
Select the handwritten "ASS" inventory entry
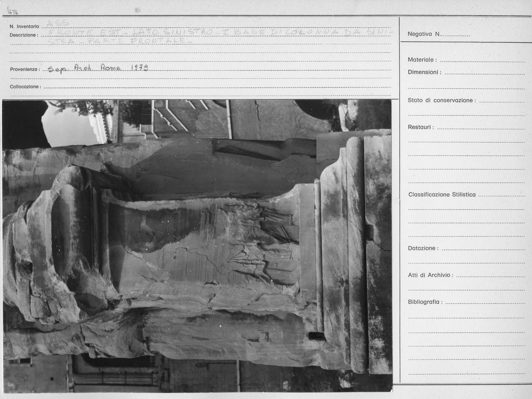click(58, 23)
